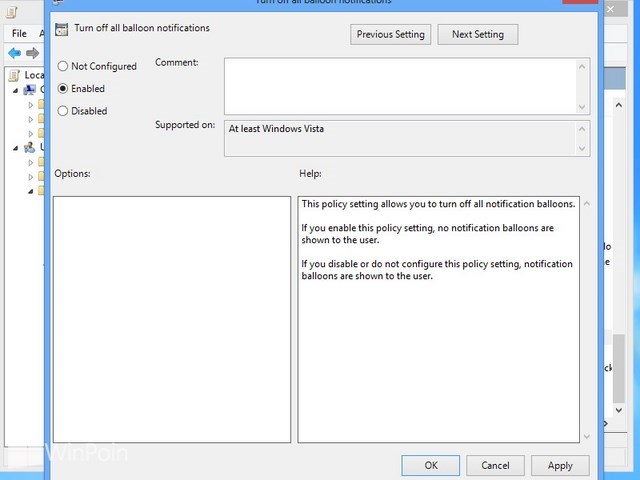The image size is (640, 480).
Task: Open the File menu in Group Policy Editor
Action: pos(19,33)
